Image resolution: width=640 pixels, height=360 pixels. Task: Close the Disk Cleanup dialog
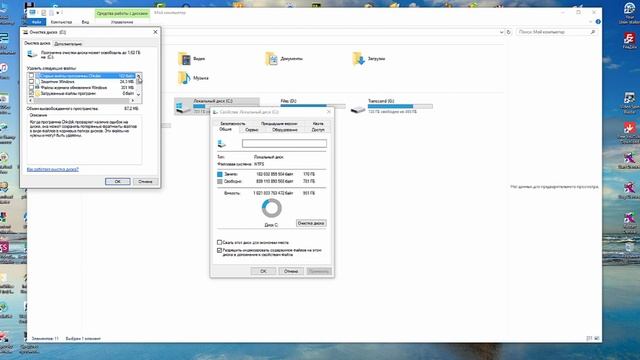pyautogui.click(x=155, y=32)
